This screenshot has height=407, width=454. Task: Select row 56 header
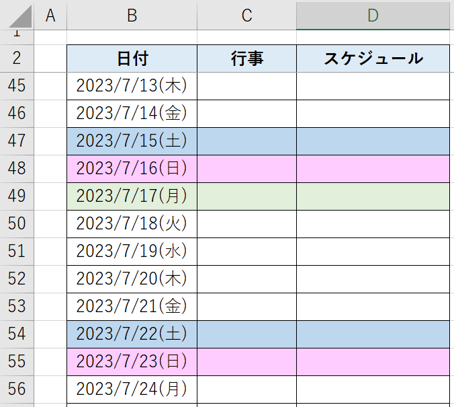(17, 389)
